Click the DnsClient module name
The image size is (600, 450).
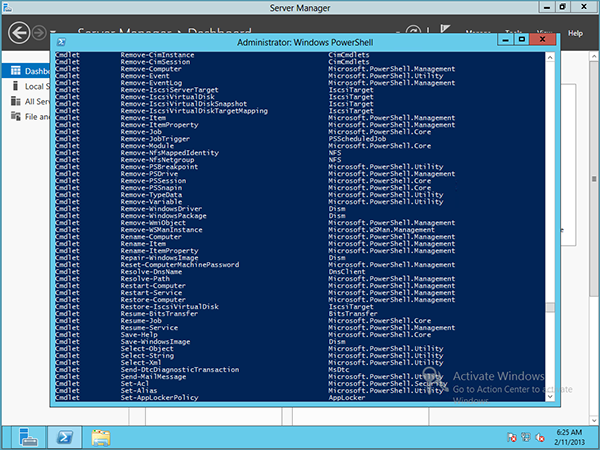point(347,272)
